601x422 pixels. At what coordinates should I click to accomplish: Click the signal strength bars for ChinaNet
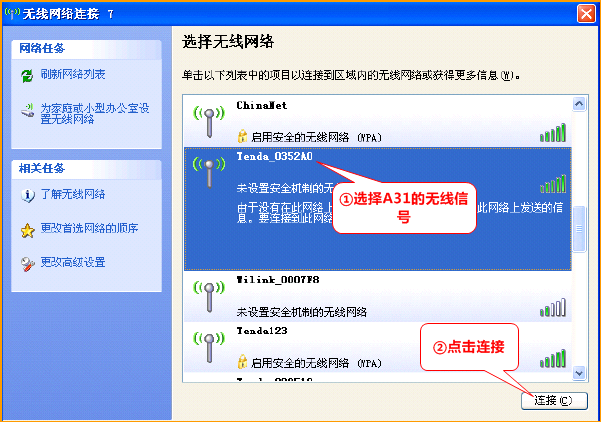tap(553, 133)
